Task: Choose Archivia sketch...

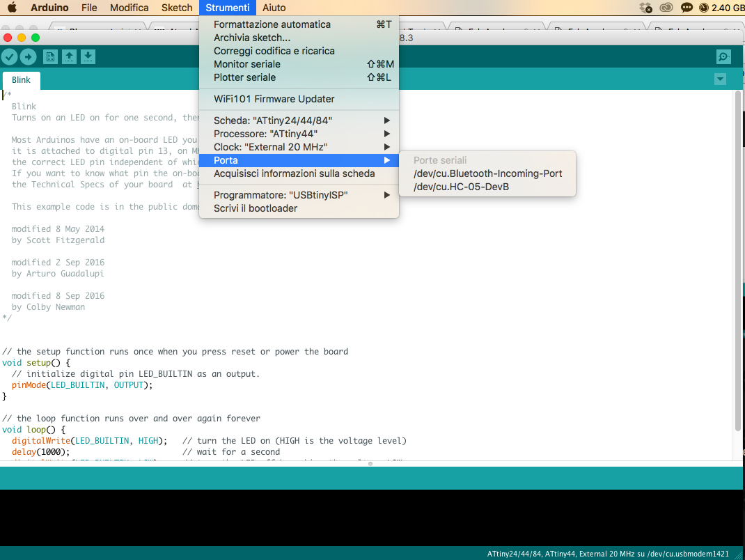Action: [x=299, y=38]
